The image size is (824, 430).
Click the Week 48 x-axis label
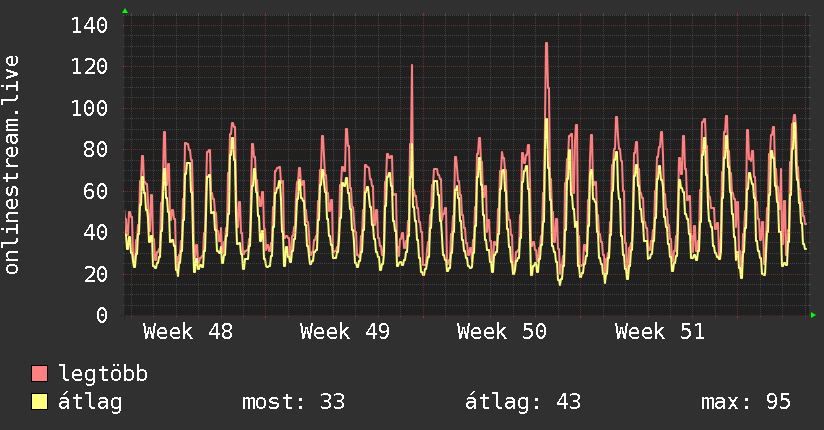188,332
